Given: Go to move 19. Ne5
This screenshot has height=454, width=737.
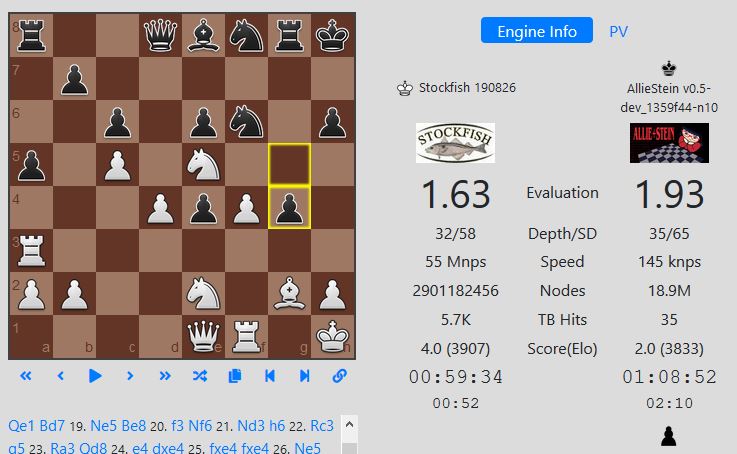Looking at the screenshot, I should [x=103, y=426].
